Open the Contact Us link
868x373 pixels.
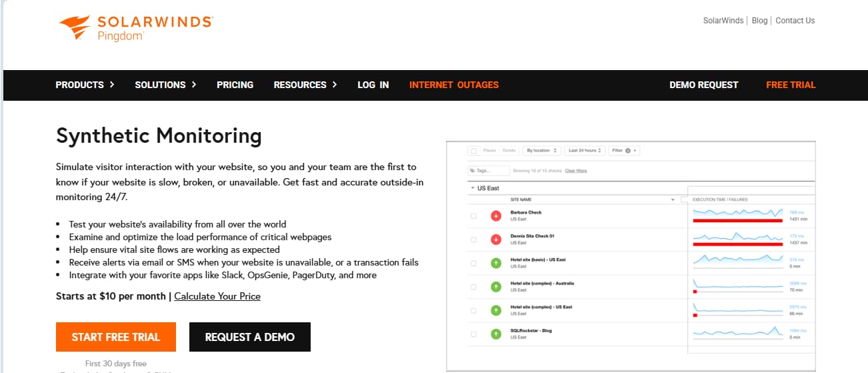(x=795, y=21)
